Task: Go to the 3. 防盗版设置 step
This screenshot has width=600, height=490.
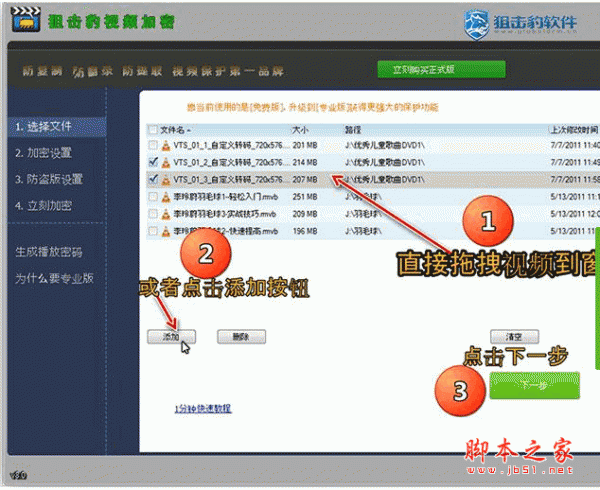Action: tap(49, 179)
